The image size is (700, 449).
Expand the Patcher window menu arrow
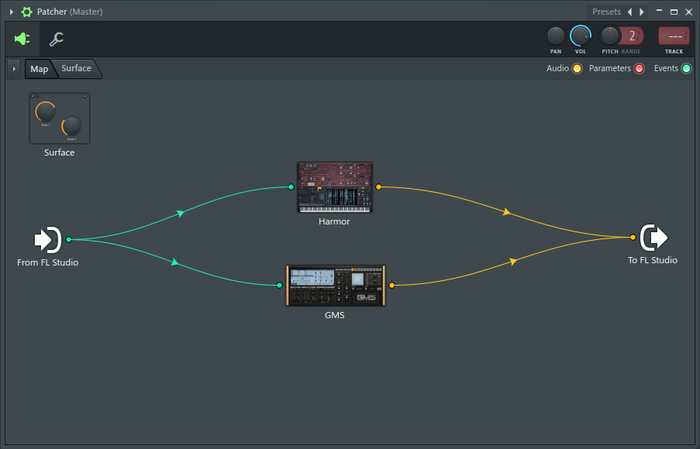click(x=12, y=12)
